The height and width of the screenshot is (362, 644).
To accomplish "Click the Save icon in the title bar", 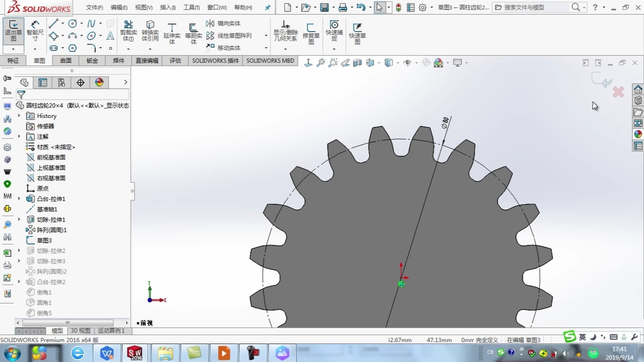I will pos(324,8).
